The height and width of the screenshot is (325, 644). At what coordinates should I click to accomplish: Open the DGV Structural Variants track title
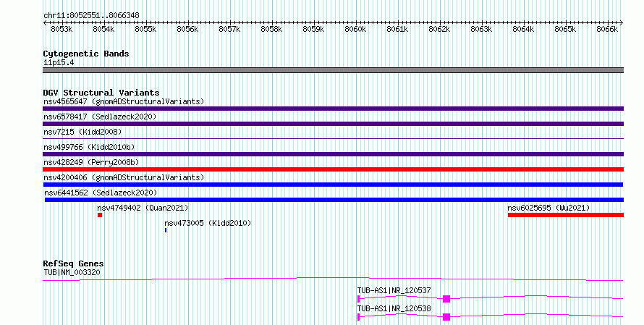[101, 93]
